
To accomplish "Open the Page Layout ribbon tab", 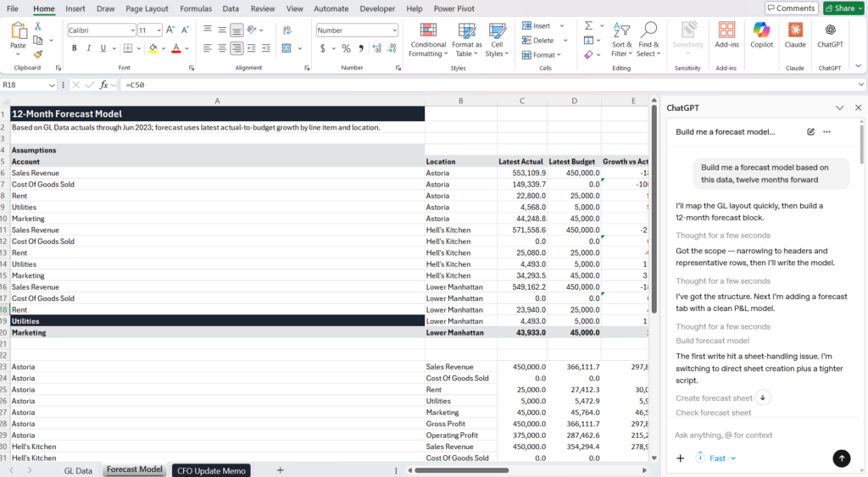I will tap(147, 8).
